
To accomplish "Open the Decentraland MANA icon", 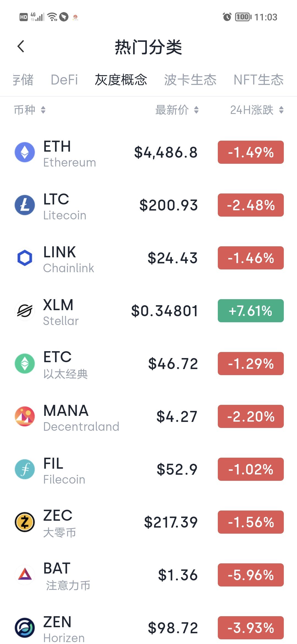I will (x=25, y=416).
